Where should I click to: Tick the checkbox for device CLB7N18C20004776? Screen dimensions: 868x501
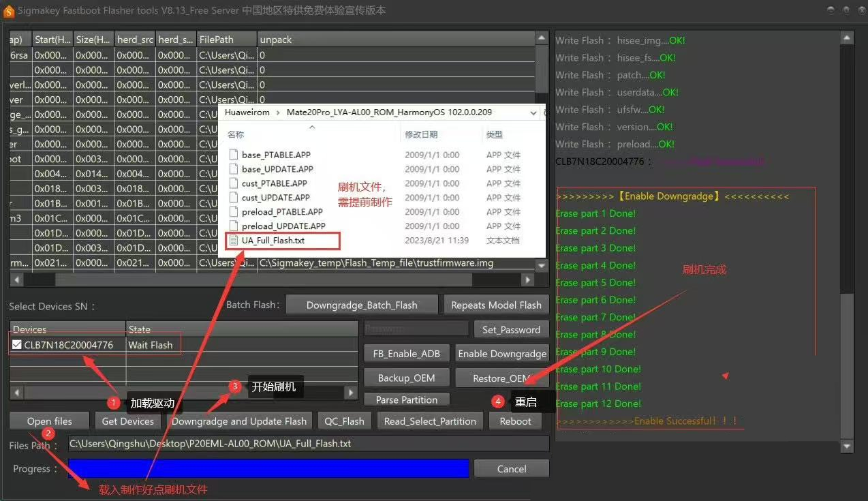[17, 345]
